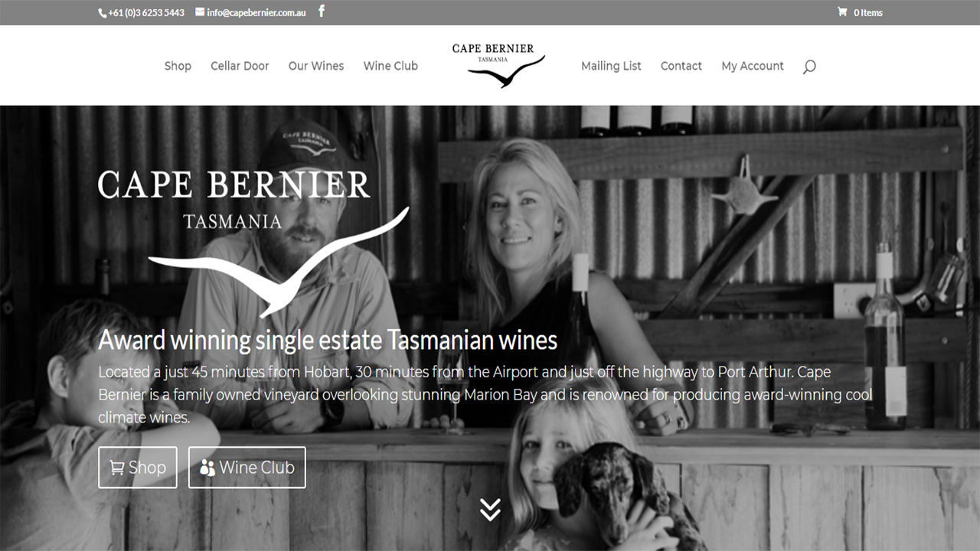Viewport: 980px width, 551px height.
Task: Open the shopping cart icon
Action: click(842, 12)
